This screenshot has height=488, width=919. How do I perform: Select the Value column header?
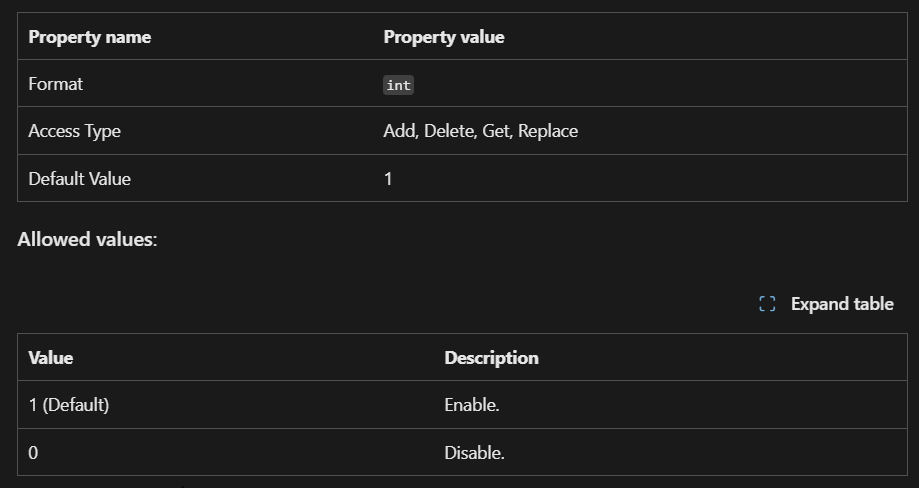click(50, 357)
